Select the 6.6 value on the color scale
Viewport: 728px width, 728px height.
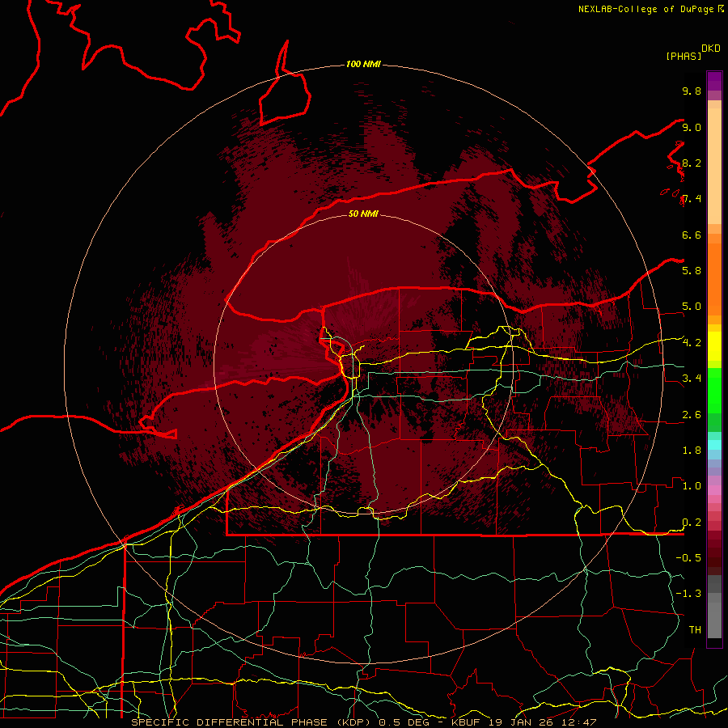click(x=692, y=235)
